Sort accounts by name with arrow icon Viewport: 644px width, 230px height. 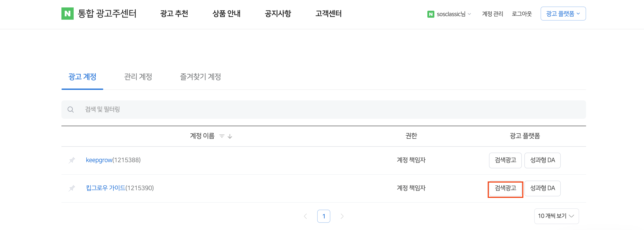(x=230, y=136)
